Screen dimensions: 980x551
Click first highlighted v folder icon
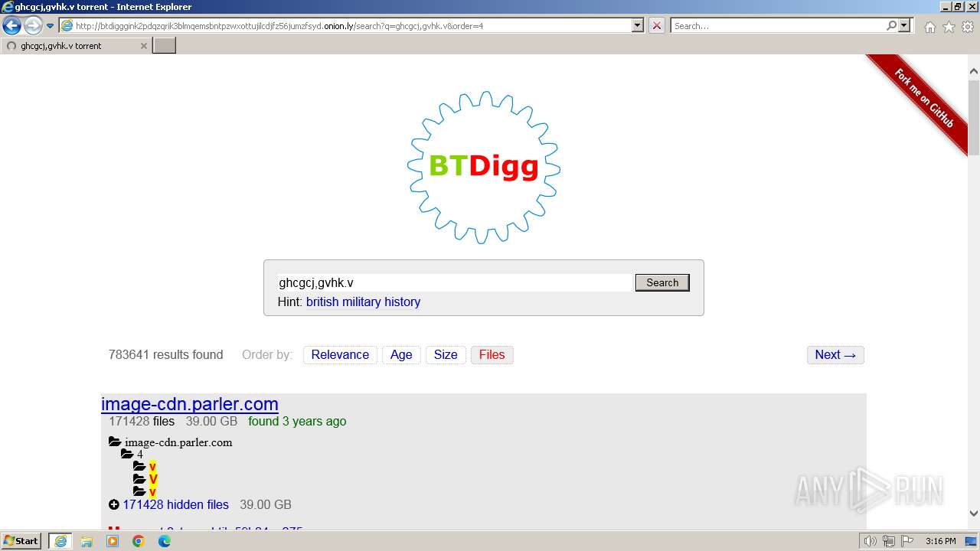(x=139, y=466)
